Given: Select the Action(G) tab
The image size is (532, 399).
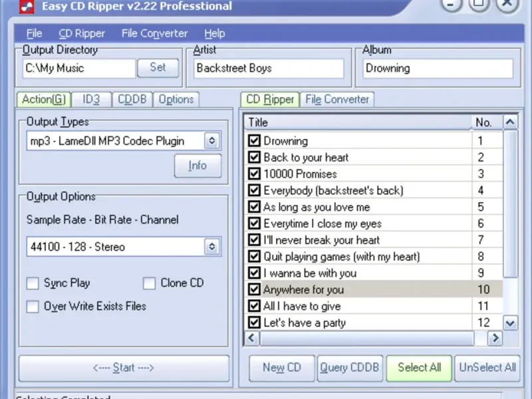Looking at the screenshot, I should [44, 99].
